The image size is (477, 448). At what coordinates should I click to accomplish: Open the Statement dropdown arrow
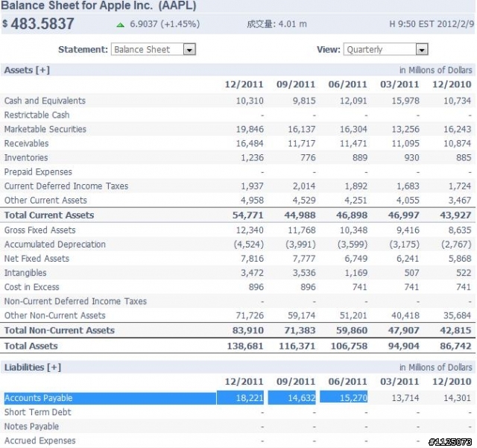[x=189, y=50]
